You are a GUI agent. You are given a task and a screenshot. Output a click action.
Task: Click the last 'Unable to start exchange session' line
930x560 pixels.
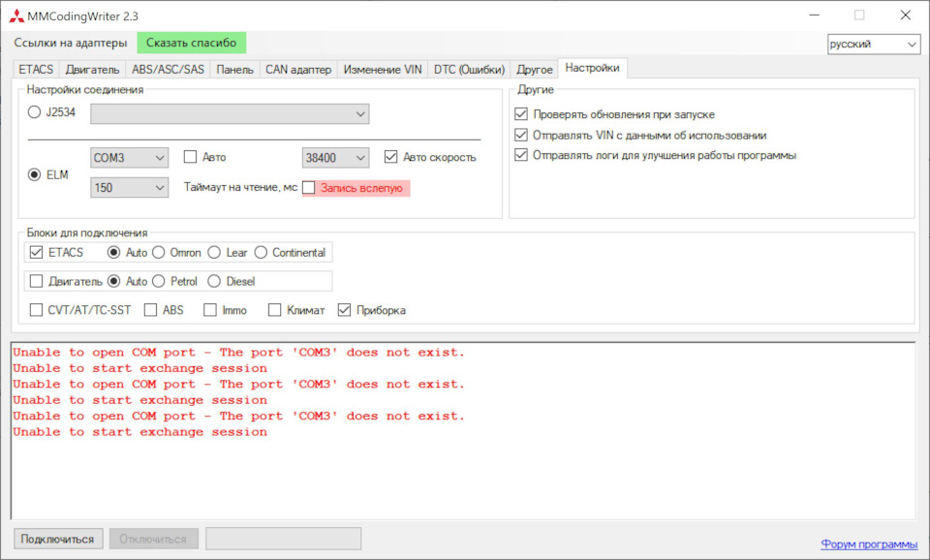[139, 432]
